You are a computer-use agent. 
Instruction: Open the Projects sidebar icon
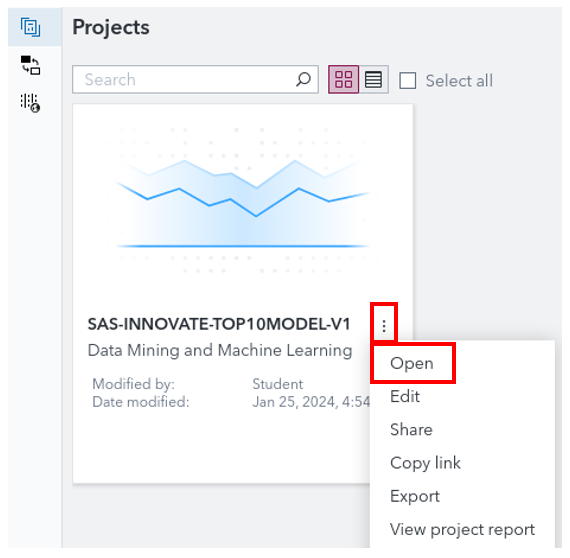point(31,27)
